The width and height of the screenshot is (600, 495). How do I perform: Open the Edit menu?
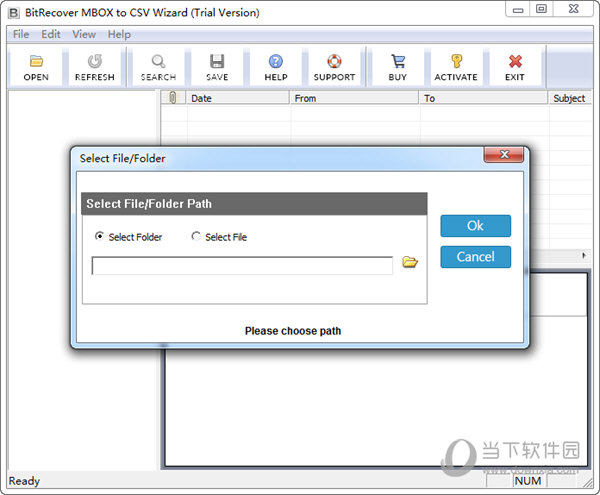(x=51, y=34)
